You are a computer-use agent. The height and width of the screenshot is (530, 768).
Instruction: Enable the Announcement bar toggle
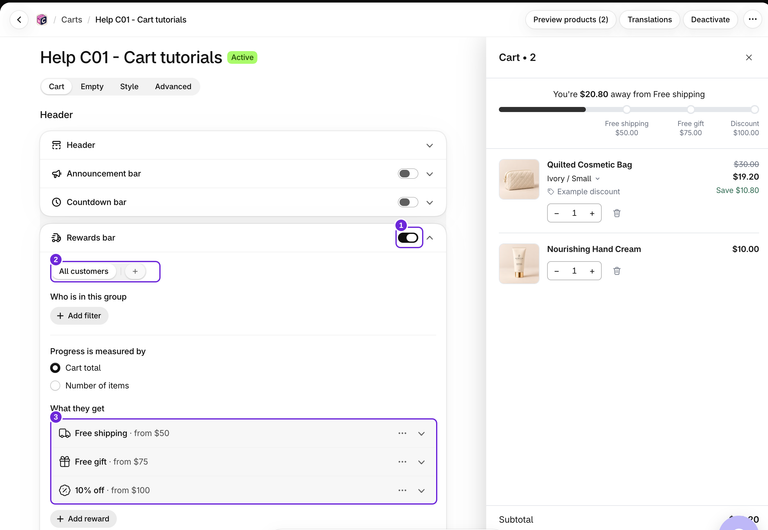coord(408,174)
